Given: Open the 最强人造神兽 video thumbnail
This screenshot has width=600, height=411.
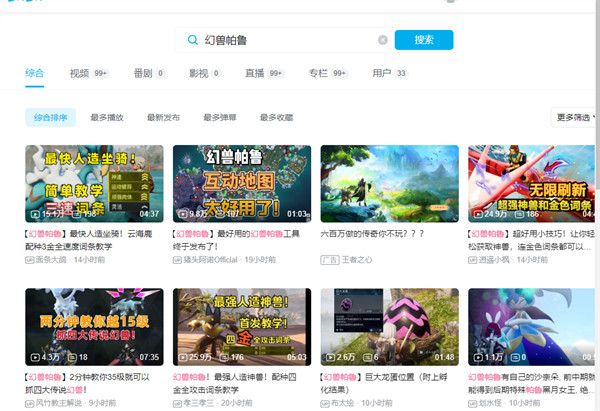Looking at the screenshot, I should pyautogui.click(x=242, y=327).
